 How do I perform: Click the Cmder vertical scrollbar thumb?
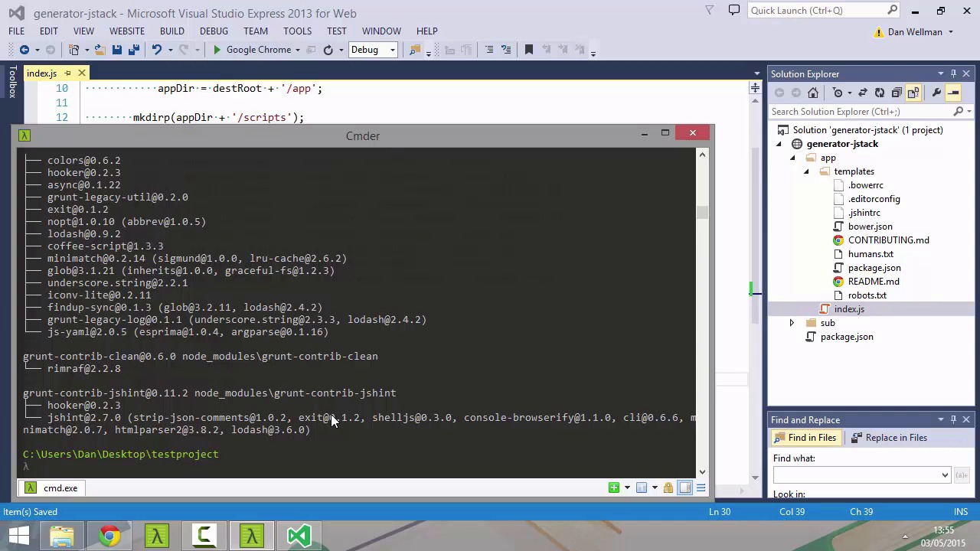point(702,213)
